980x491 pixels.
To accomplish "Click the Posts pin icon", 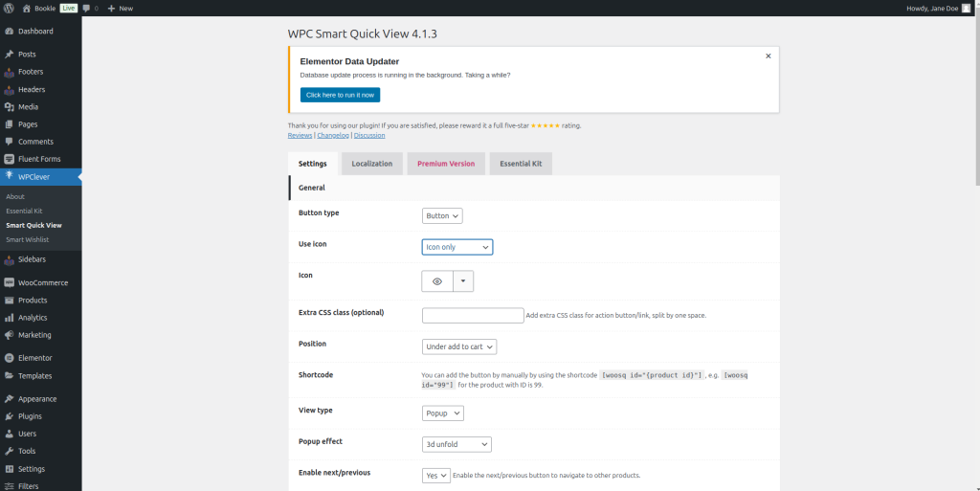I will tap(10, 55).
